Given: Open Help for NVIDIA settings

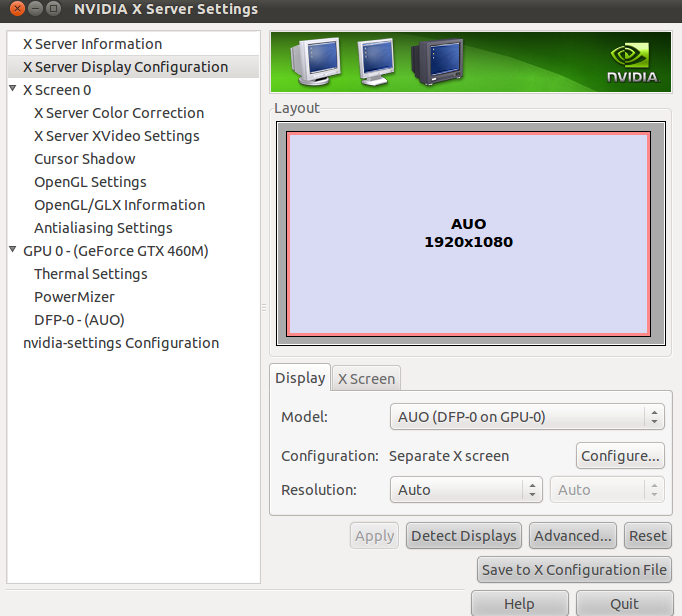Looking at the screenshot, I should (x=519, y=604).
